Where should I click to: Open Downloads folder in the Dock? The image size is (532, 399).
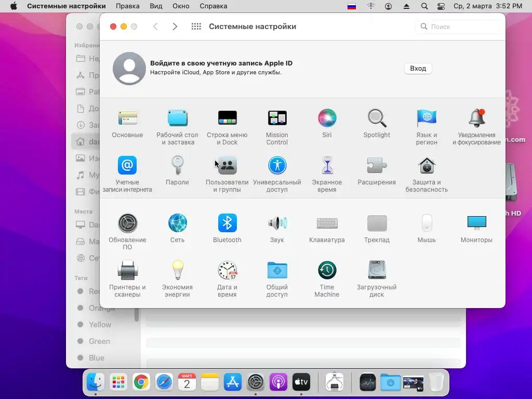click(390, 382)
